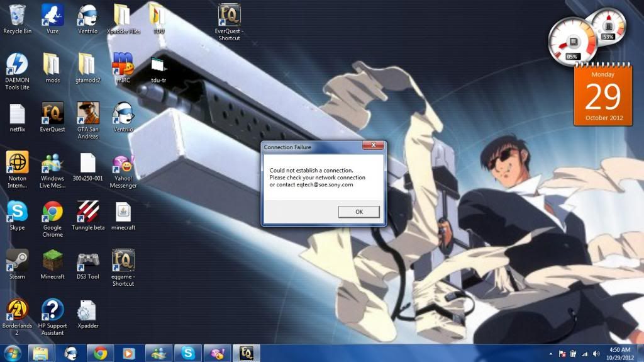The width and height of the screenshot is (644, 362).
Task: Switch to the EverQuest taskbar button
Action: coord(247,353)
